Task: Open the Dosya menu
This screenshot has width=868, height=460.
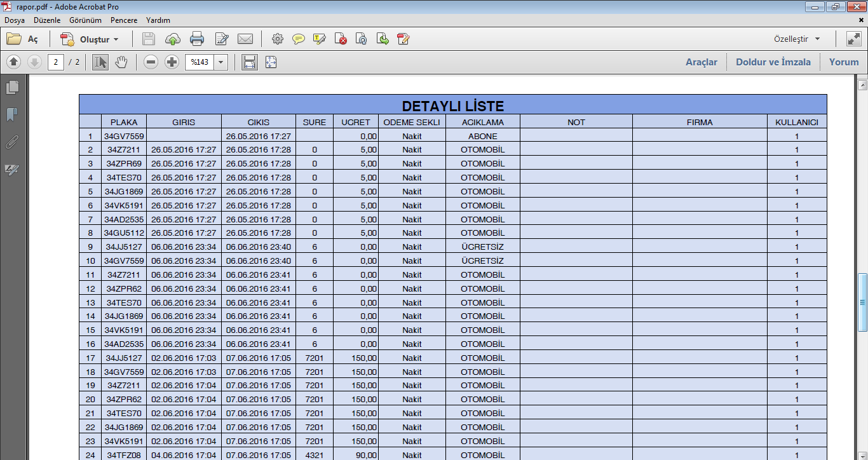Action: (x=15, y=20)
